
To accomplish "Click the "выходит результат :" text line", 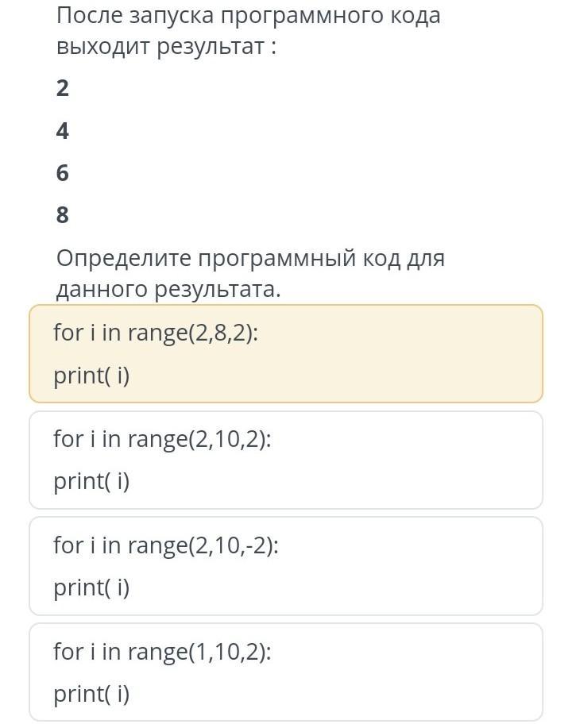I will tap(166, 47).
